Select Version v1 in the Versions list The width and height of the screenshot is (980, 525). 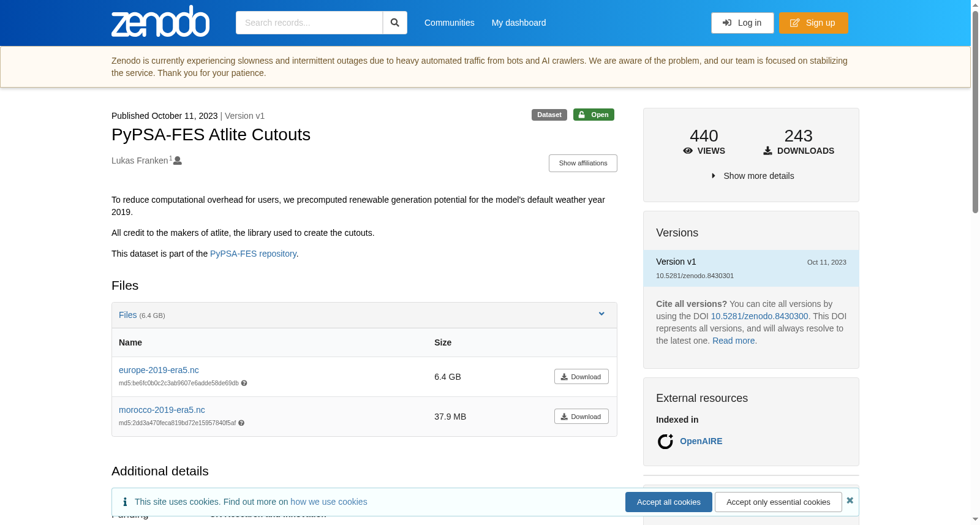pyautogui.click(x=751, y=268)
